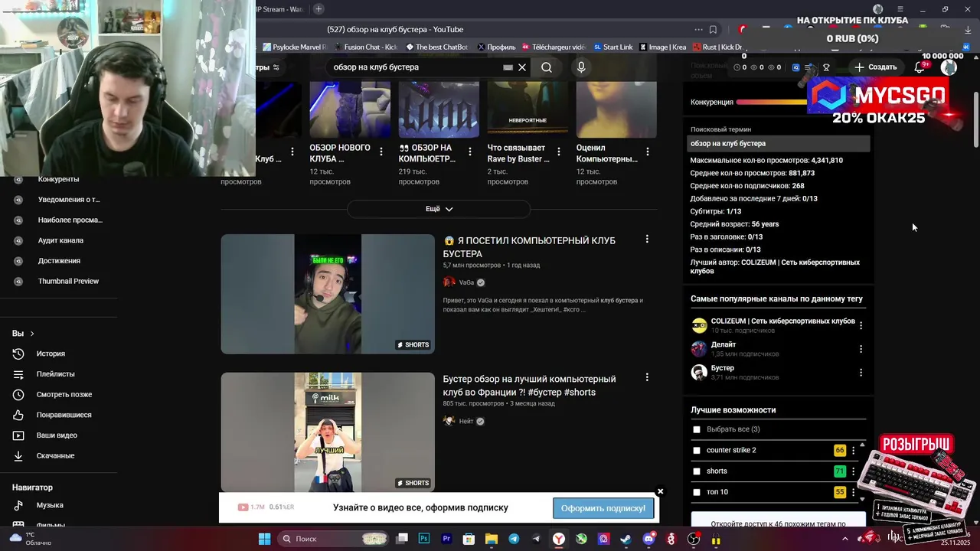Image resolution: width=980 pixels, height=551 pixels.
Task: Open the Playlists sidebar icon
Action: 18,374
